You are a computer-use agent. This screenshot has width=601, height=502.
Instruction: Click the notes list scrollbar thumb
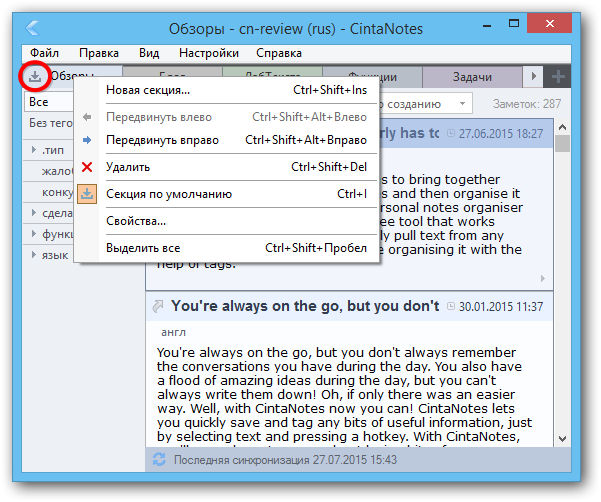(x=562, y=144)
